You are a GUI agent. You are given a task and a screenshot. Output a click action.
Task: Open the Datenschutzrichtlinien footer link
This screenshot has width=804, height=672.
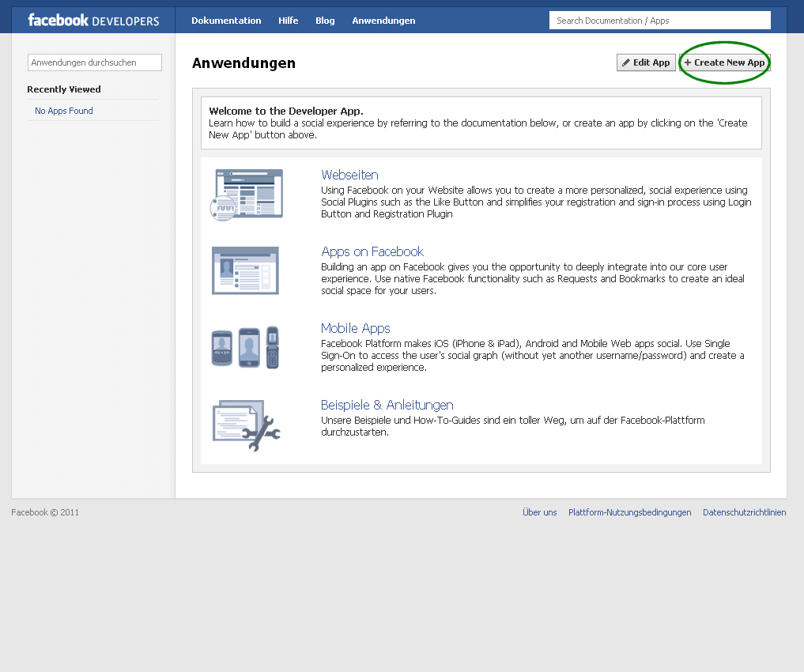[x=744, y=512]
